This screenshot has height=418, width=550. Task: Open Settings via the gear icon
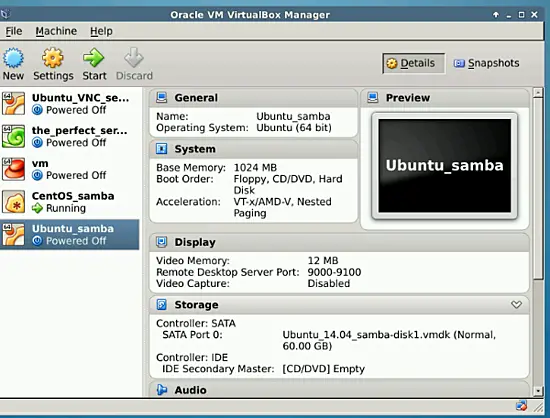(53, 58)
